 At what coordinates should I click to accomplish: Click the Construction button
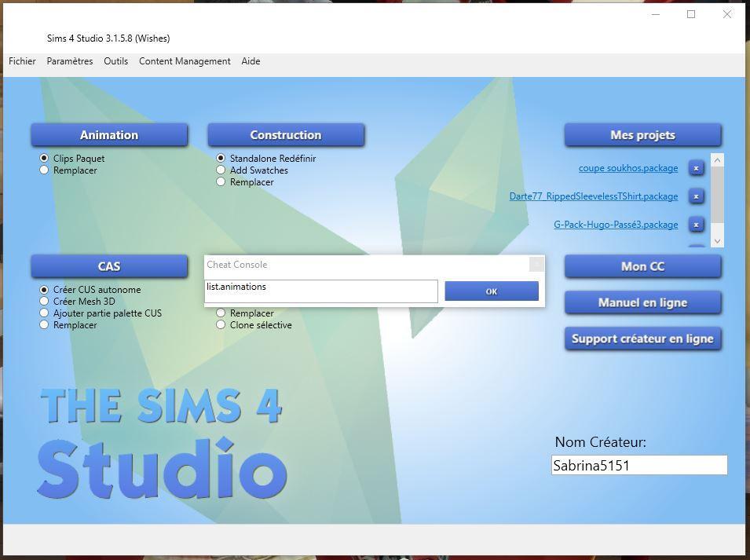(286, 135)
